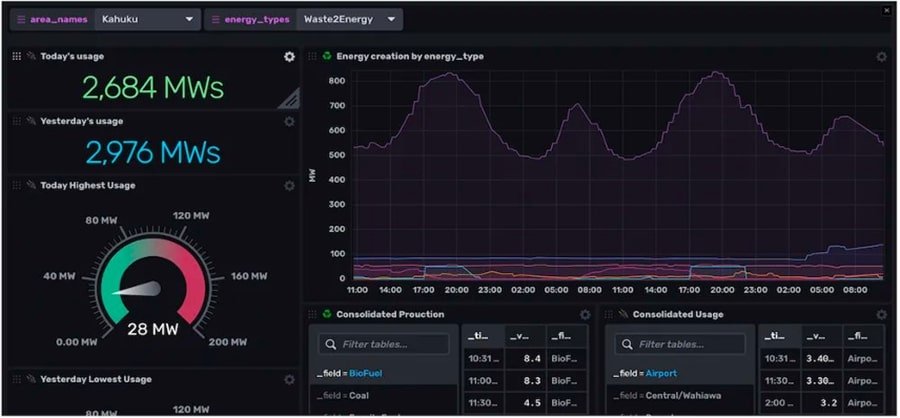Select _field = Central/Wahiawa table
The height and width of the screenshot is (418, 900).
(x=662, y=395)
